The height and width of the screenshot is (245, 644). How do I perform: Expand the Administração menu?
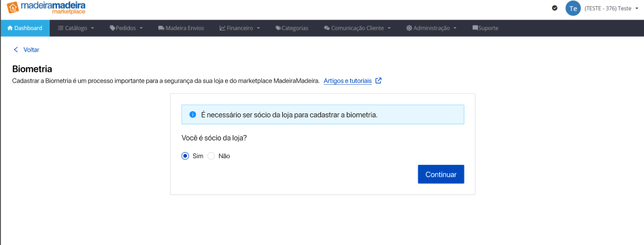click(x=431, y=29)
